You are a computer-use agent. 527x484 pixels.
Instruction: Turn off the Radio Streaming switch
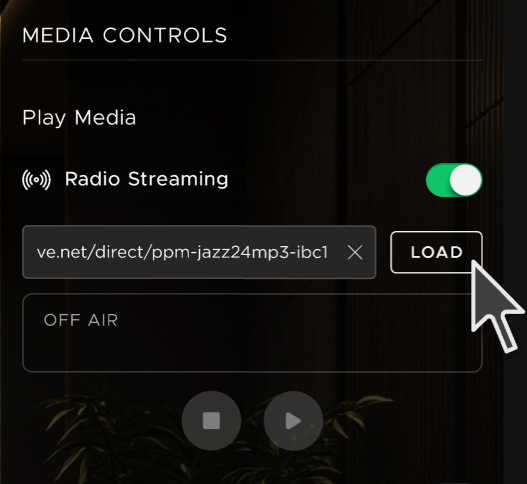tap(454, 180)
